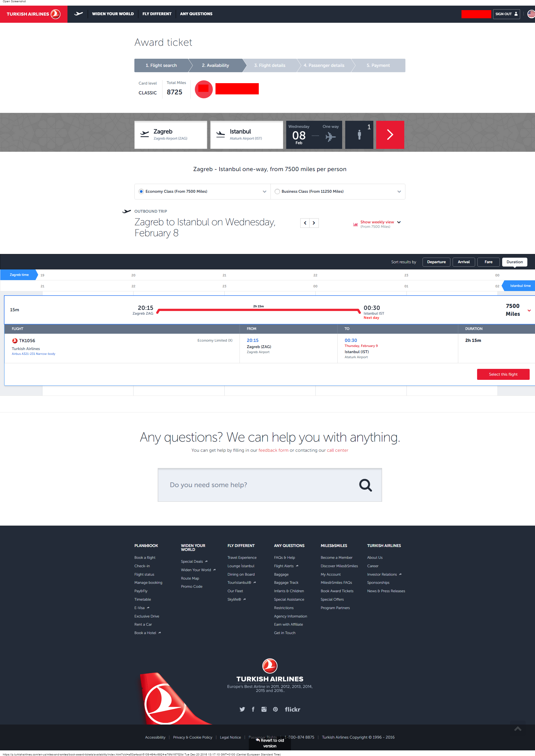This screenshot has height=756, width=535.
Task: Open the Facebook icon in footer
Action: click(253, 709)
